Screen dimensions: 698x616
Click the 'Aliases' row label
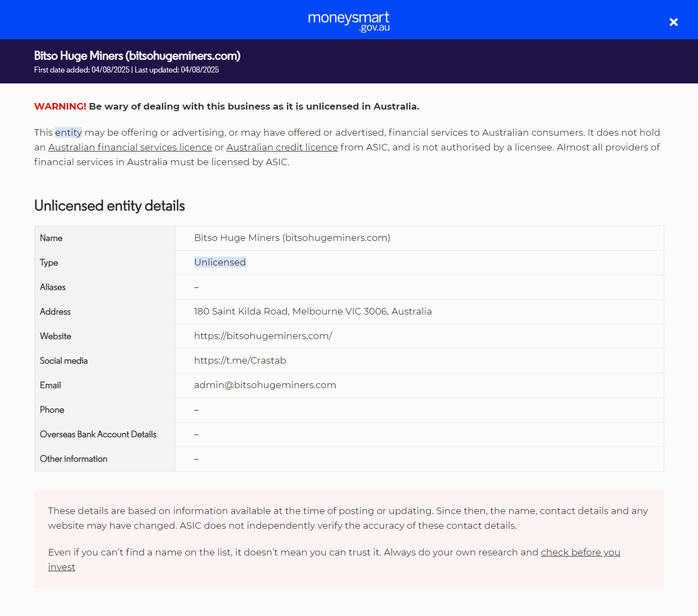52,287
